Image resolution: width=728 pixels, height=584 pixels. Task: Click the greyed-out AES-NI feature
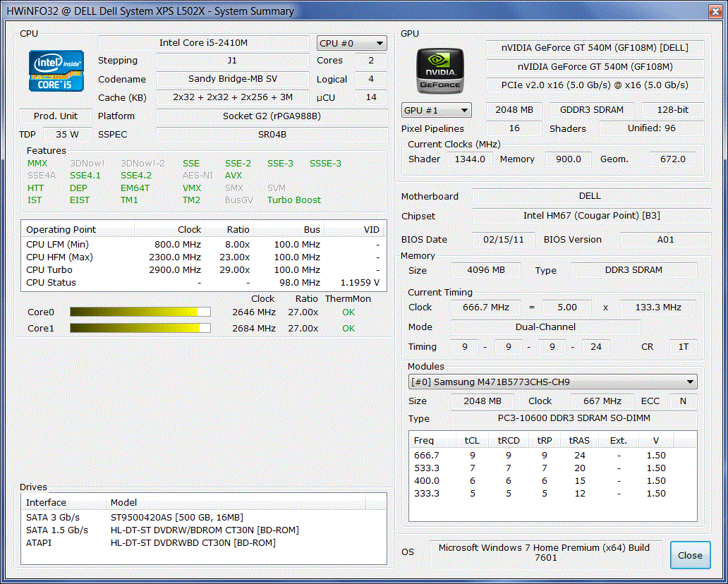pyautogui.click(x=198, y=176)
